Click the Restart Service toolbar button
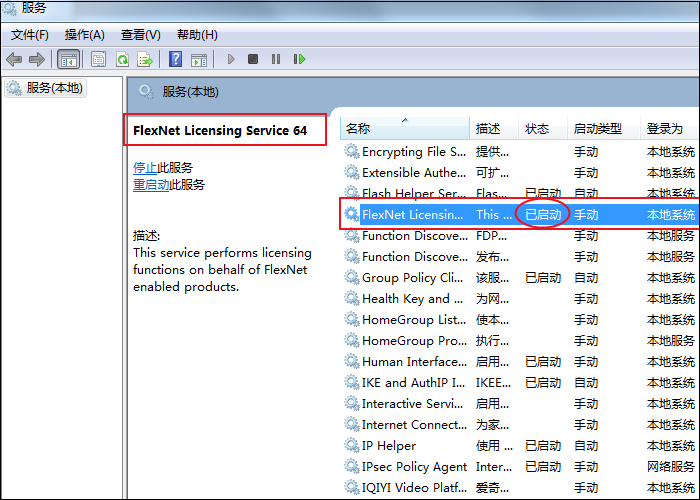The height and width of the screenshot is (500, 700). click(x=299, y=59)
